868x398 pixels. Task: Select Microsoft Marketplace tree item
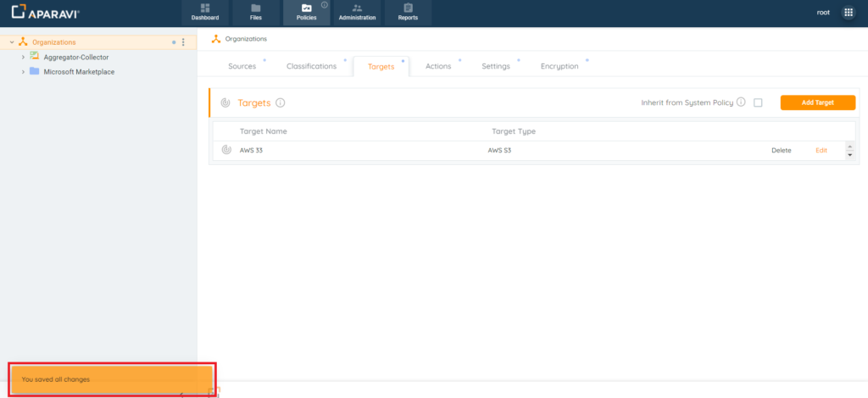[x=79, y=72]
